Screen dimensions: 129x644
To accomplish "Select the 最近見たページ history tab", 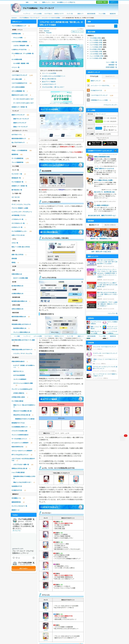I will [94, 225].
